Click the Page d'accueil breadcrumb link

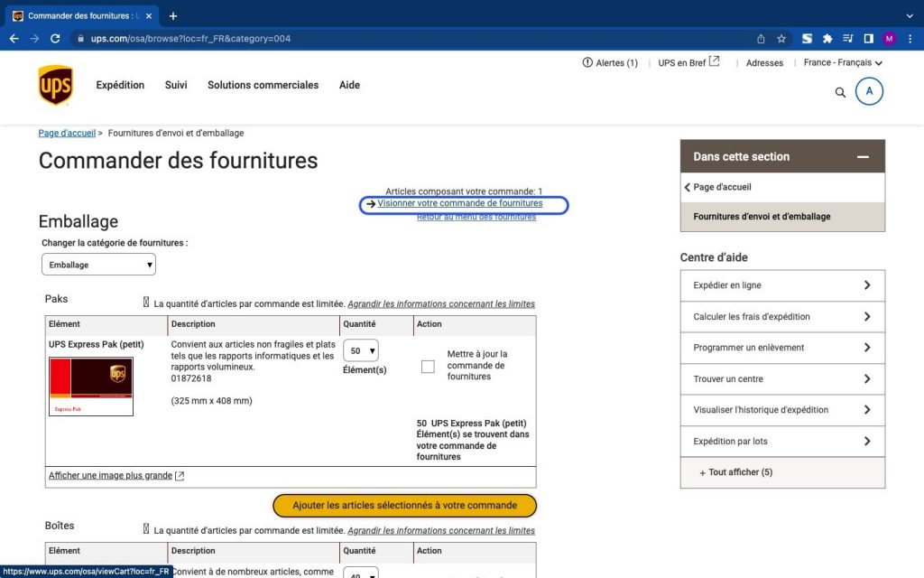point(67,134)
